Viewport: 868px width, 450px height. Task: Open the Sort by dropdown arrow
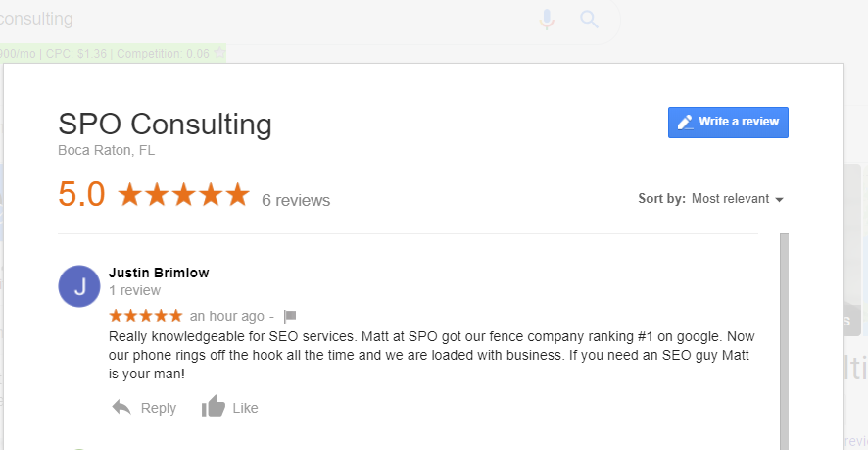coord(780,199)
